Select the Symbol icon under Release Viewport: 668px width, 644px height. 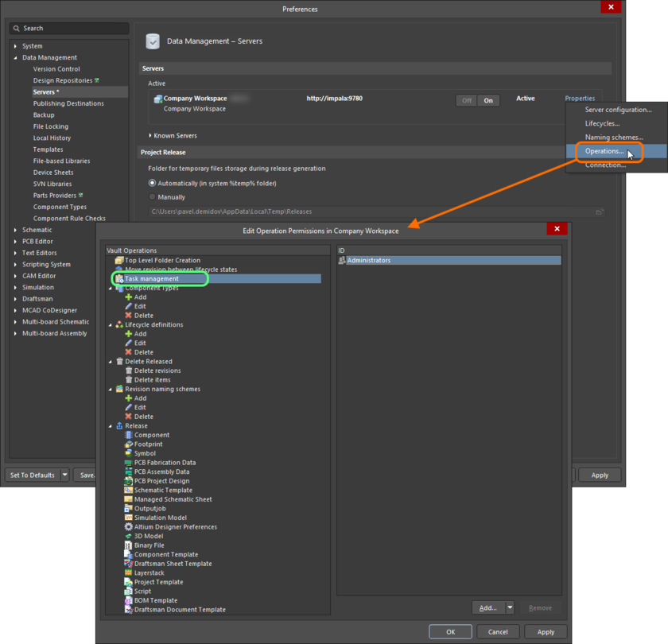pyautogui.click(x=127, y=453)
